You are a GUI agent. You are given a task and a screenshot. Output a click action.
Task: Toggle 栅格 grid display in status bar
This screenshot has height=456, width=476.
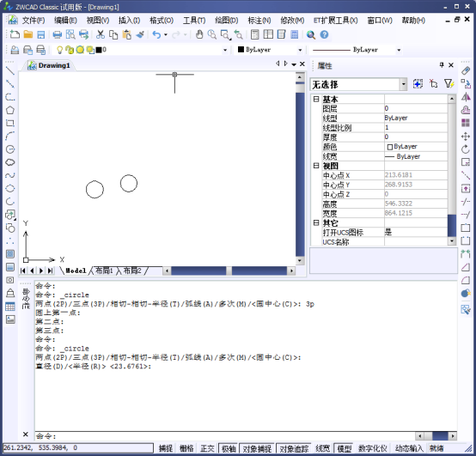pyautogui.click(x=186, y=447)
